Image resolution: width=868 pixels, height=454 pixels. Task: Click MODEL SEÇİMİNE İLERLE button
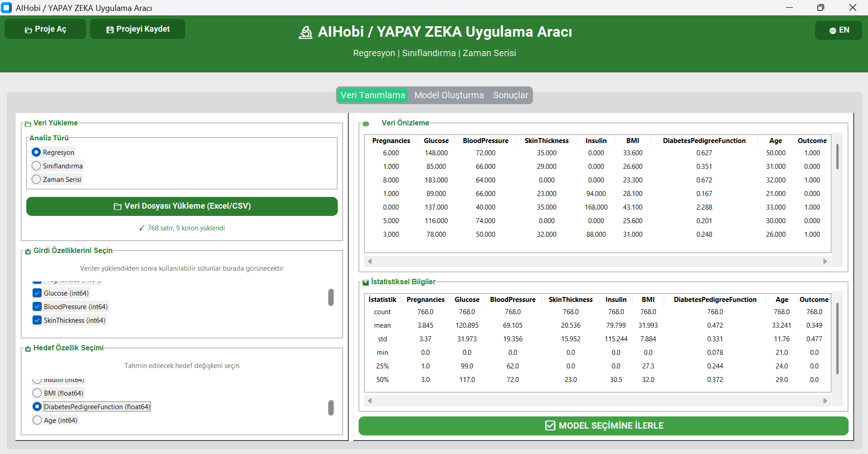click(604, 425)
